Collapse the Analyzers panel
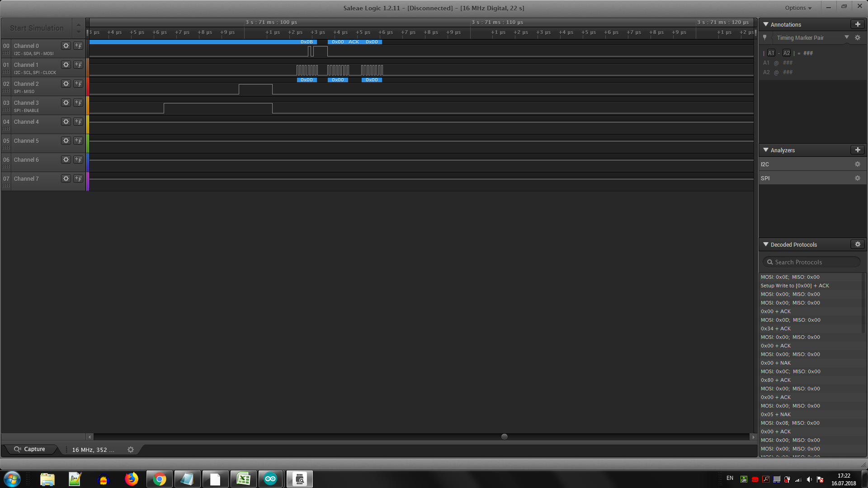Screen dimensions: 868x488 766,150
